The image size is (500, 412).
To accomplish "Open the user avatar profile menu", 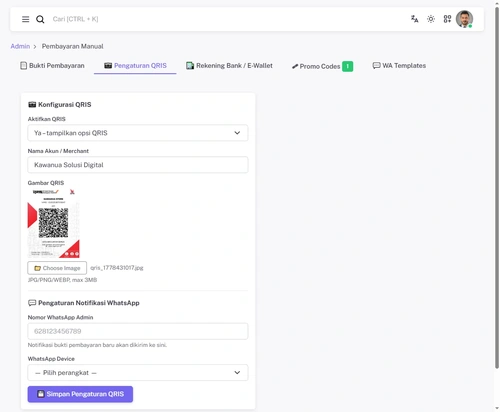I will coord(464,19).
